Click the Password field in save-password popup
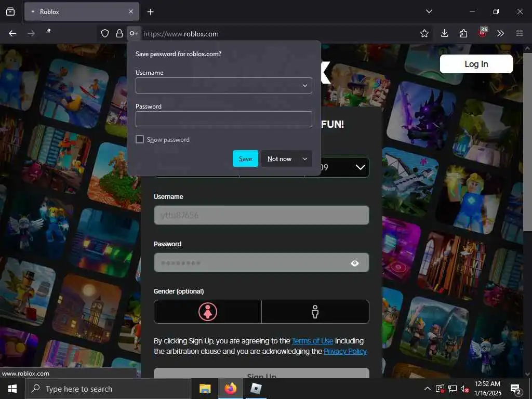Image resolution: width=532 pixels, height=399 pixels. (223, 119)
